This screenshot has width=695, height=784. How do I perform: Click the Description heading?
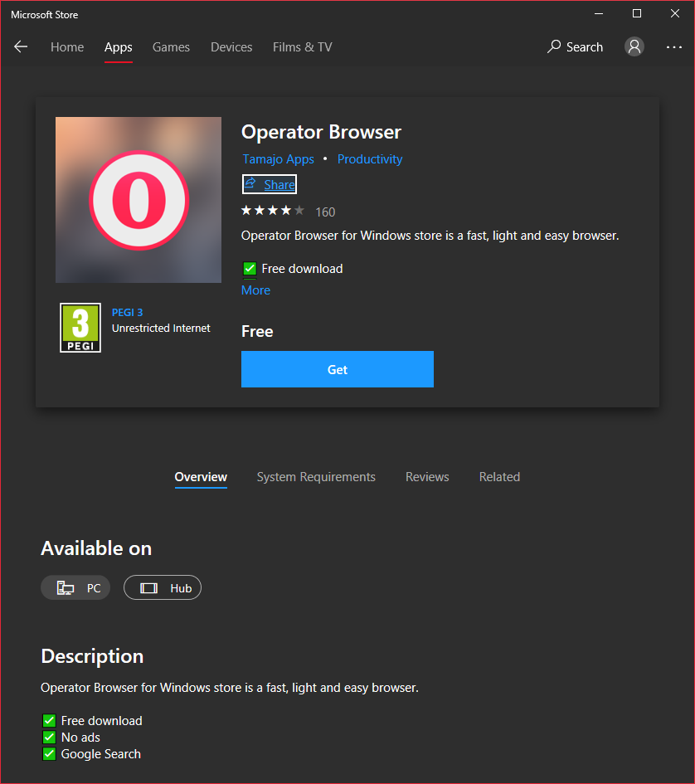[92, 656]
